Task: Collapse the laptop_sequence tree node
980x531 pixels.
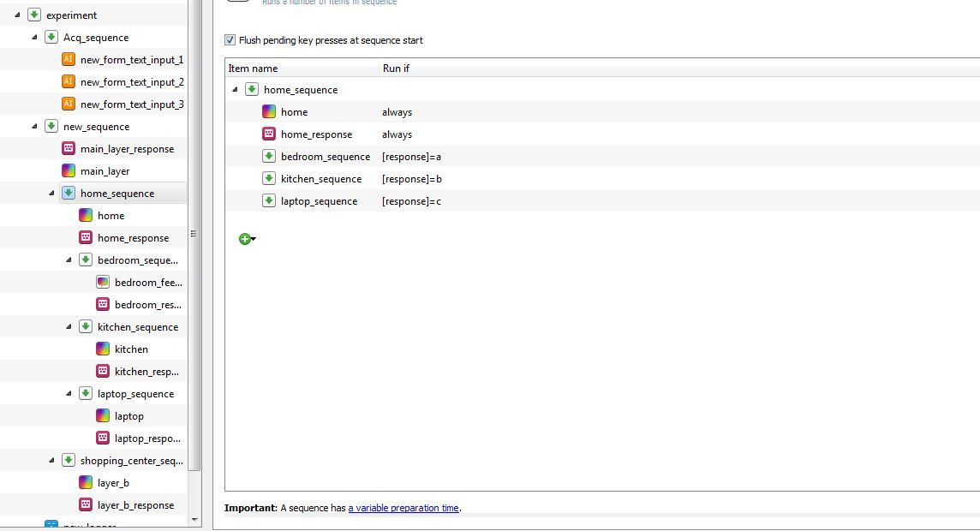Action: click(69, 394)
